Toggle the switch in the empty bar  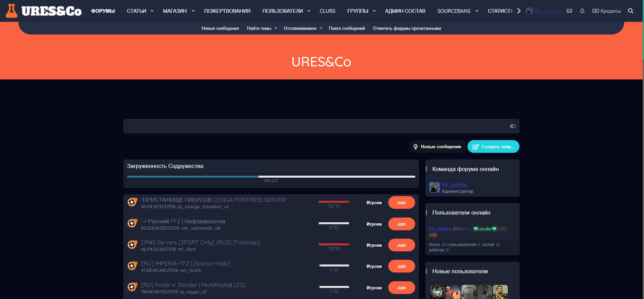point(513,126)
